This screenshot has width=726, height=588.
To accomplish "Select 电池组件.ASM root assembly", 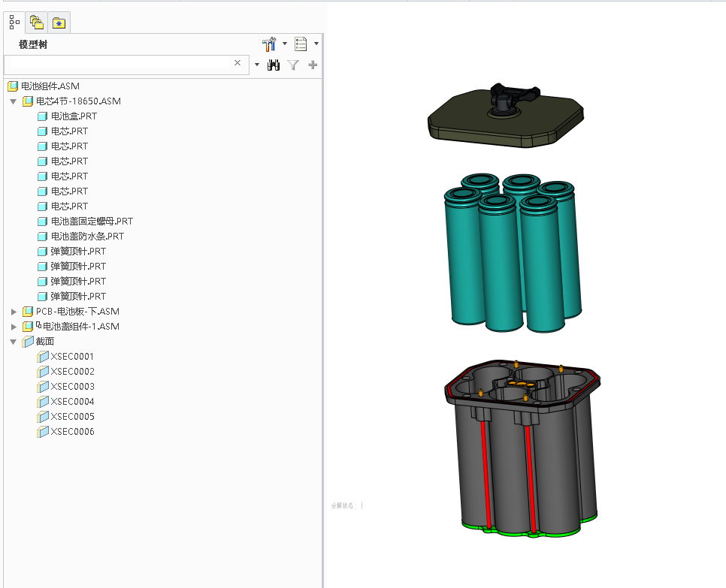I will point(50,86).
